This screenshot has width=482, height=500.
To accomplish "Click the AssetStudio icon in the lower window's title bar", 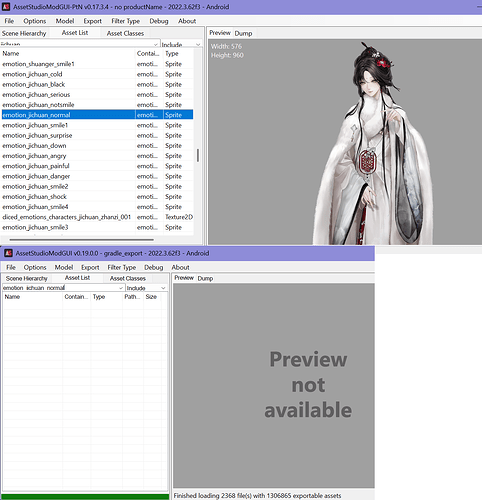I will 8,253.
